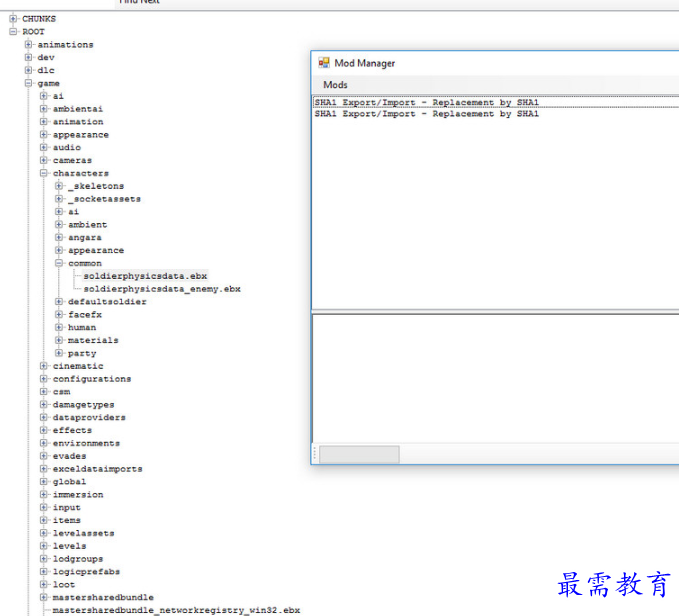The image size is (679, 616).
Task: Select soldierphysicsdata_enemy.ebx file
Action: tap(162, 289)
